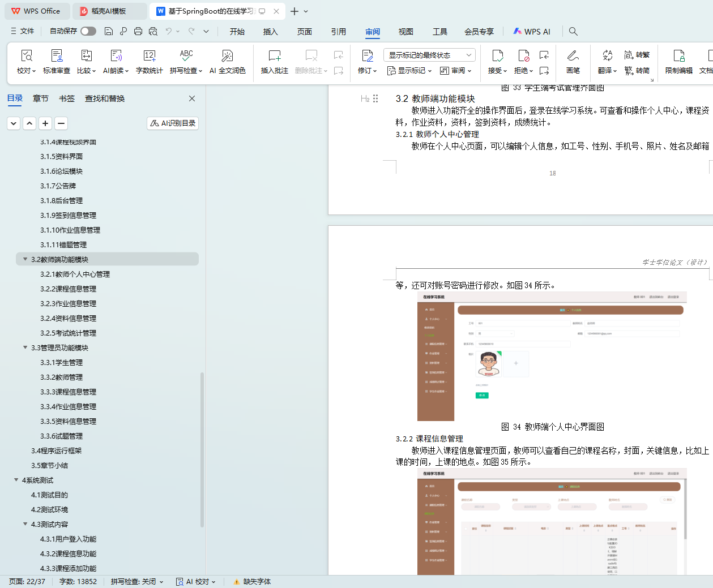713x588 pixels.
Task: Toggle the 自动保存 autosave switch
Action: [x=88, y=31]
